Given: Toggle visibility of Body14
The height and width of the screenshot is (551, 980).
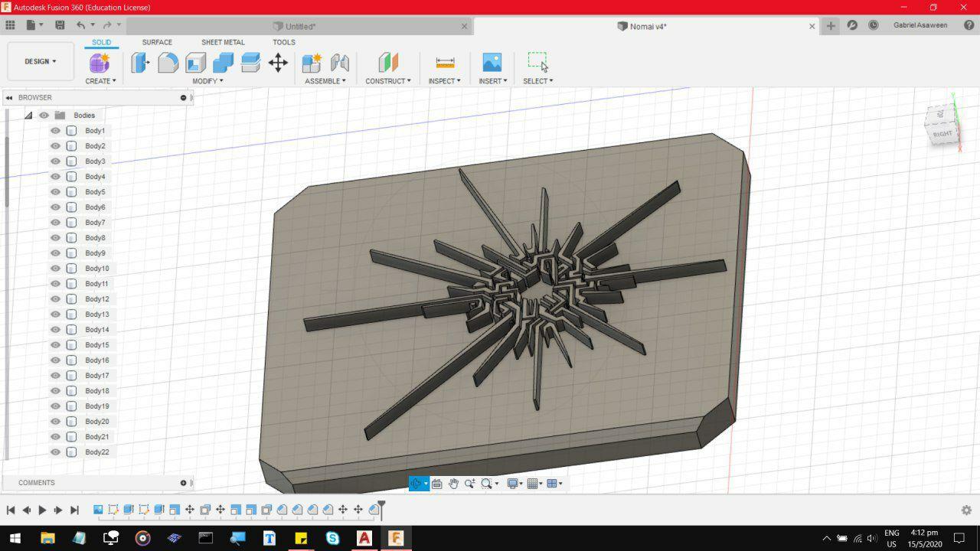Looking at the screenshot, I should (55, 330).
